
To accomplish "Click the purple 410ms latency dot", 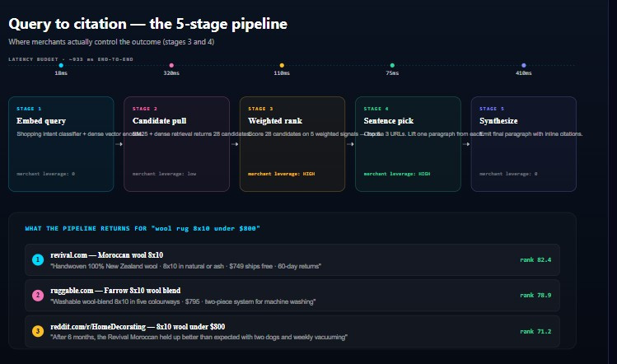I will (524, 65).
